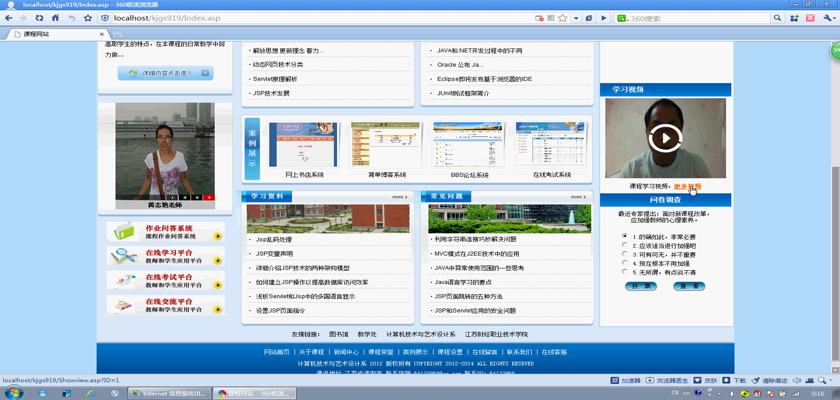
Task: Click the 更多视频 link
Action: pos(688,186)
